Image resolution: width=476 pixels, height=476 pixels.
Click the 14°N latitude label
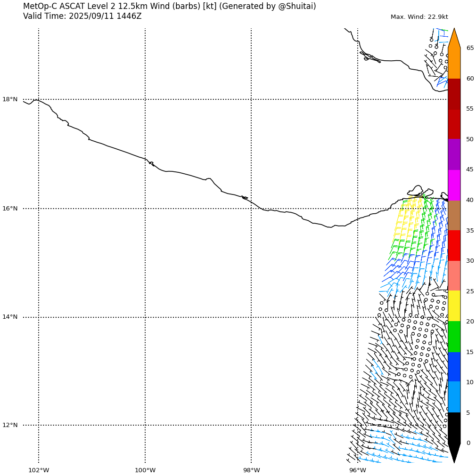click(10, 317)
